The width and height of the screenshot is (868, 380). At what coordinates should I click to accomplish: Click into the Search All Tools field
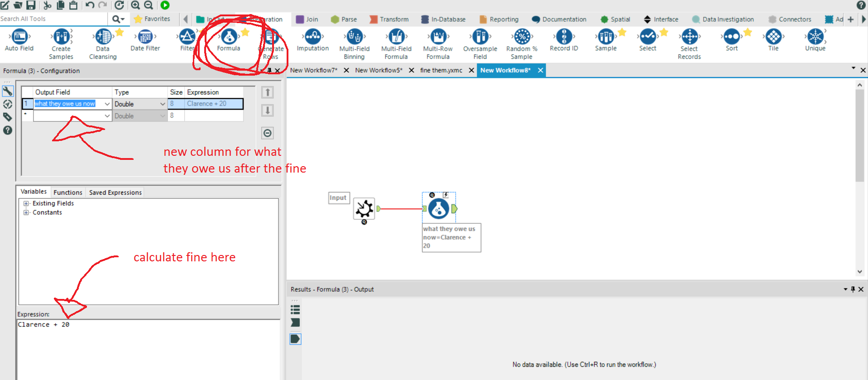click(x=53, y=19)
